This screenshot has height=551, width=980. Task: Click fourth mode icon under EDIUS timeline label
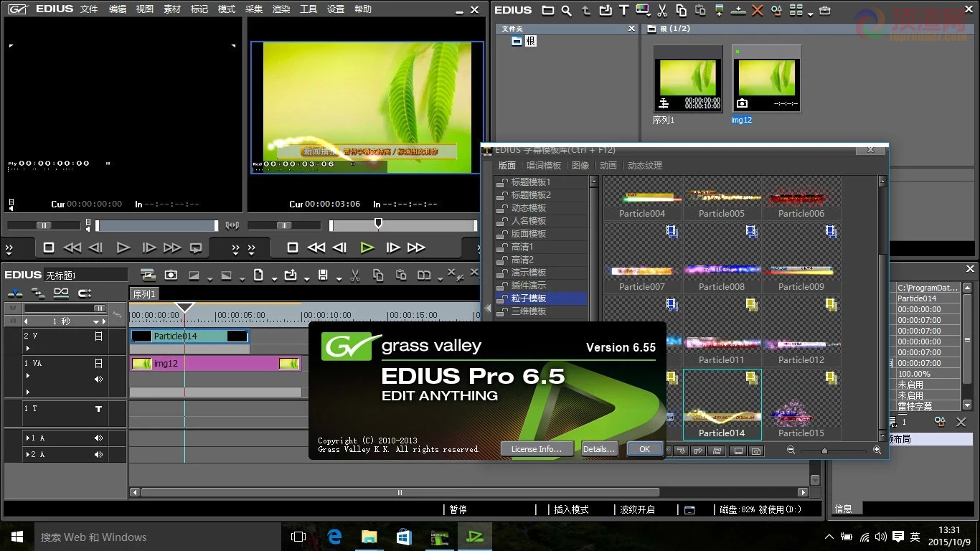click(85, 293)
